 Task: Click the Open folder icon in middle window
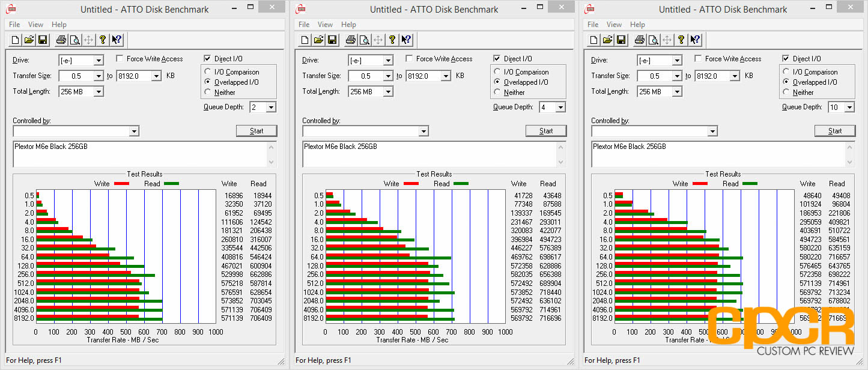(x=319, y=40)
